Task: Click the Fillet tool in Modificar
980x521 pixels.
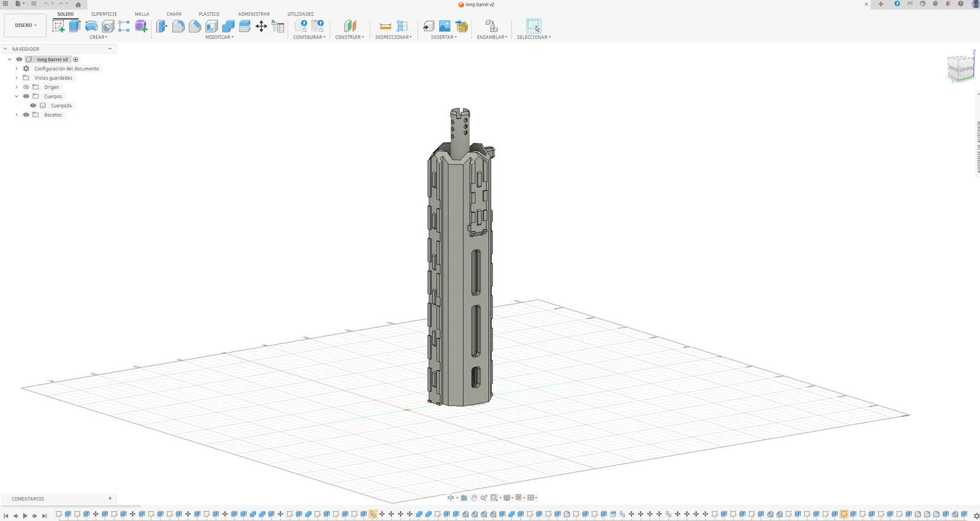Action: pos(178,26)
